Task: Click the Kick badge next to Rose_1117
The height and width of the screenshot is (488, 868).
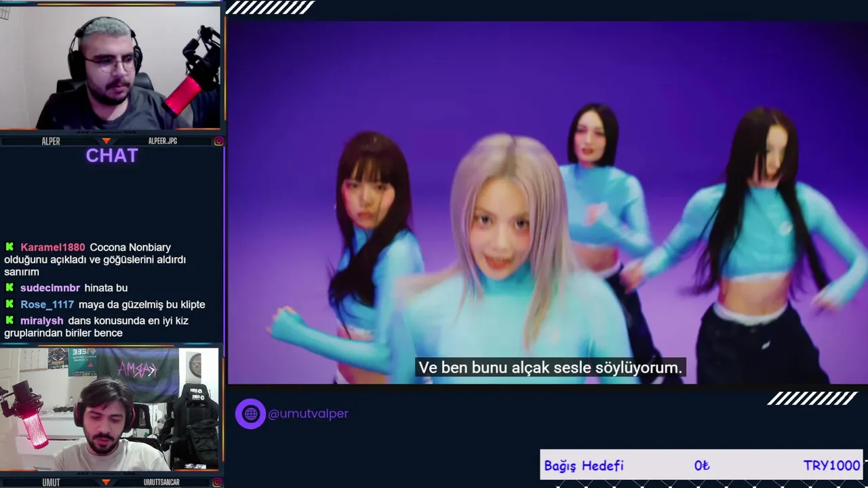Action: click(x=9, y=305)
